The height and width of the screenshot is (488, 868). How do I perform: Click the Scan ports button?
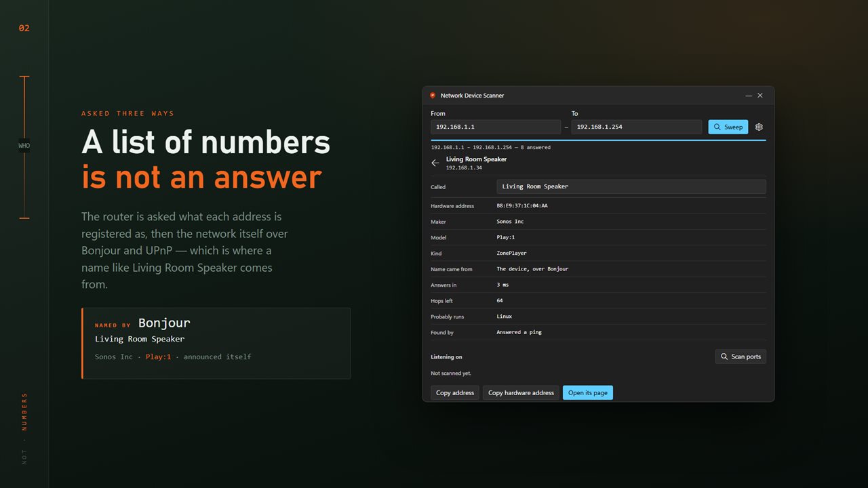tap(741, 357)
